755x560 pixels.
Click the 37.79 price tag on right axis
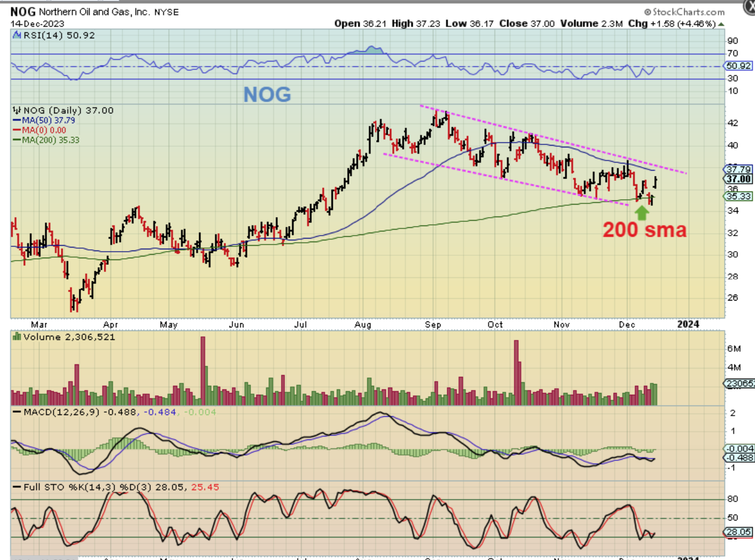(x=738, y=169)
